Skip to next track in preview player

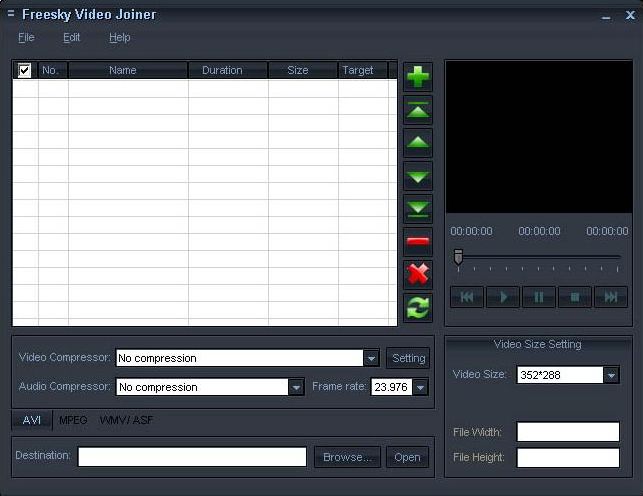pos(611,297)
